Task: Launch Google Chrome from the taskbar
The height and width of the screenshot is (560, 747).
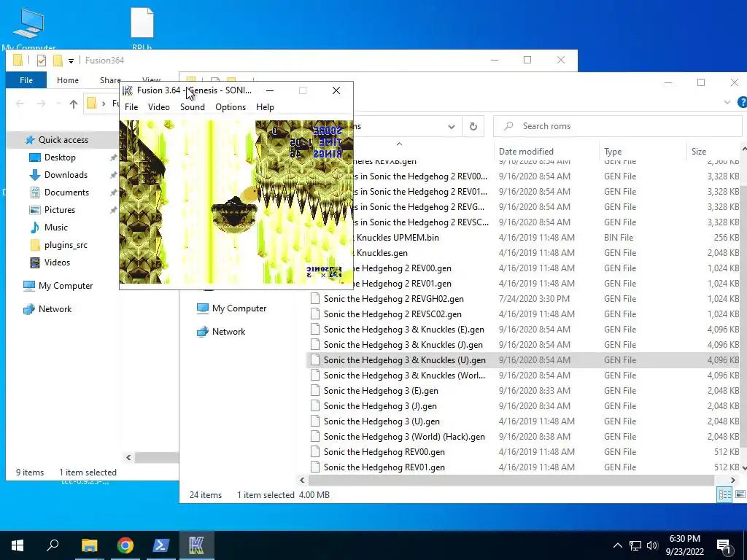Action: (125, 545)
